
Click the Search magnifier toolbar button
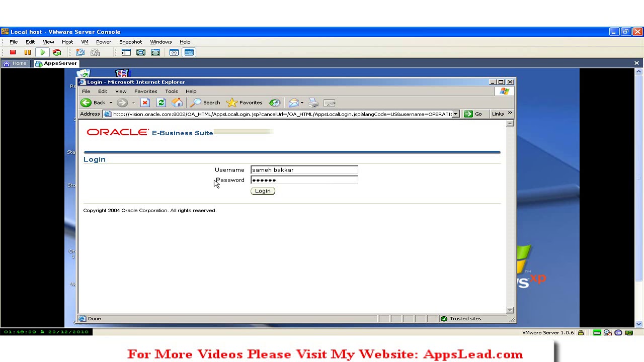click(x=205, y=103)
